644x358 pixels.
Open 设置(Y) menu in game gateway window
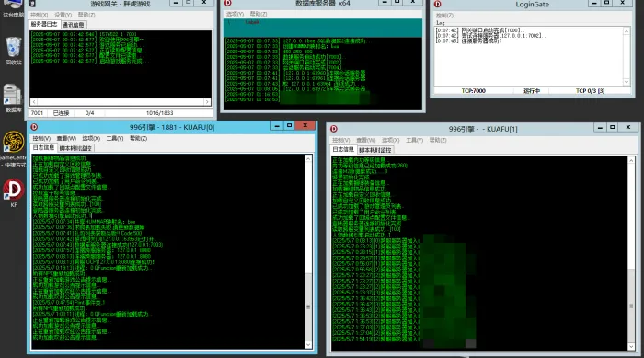[63, 15]
